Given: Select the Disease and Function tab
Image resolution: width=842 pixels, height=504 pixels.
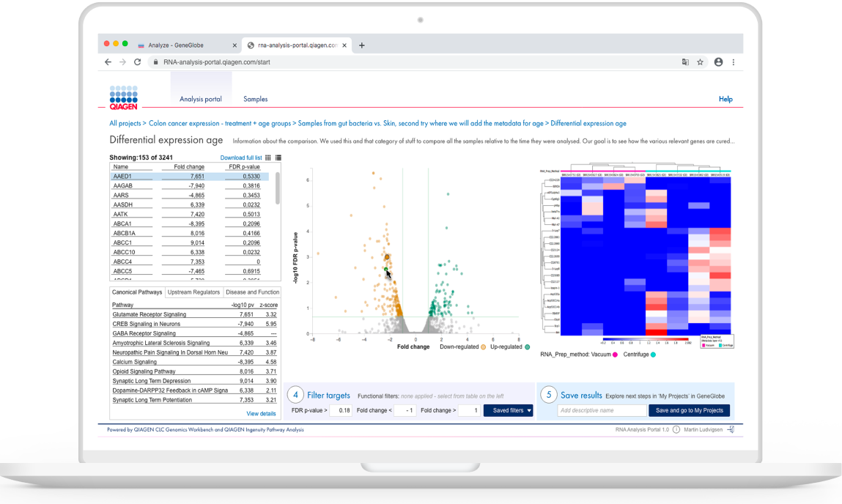Looking at the screenshot, I should tap(252, 292).
